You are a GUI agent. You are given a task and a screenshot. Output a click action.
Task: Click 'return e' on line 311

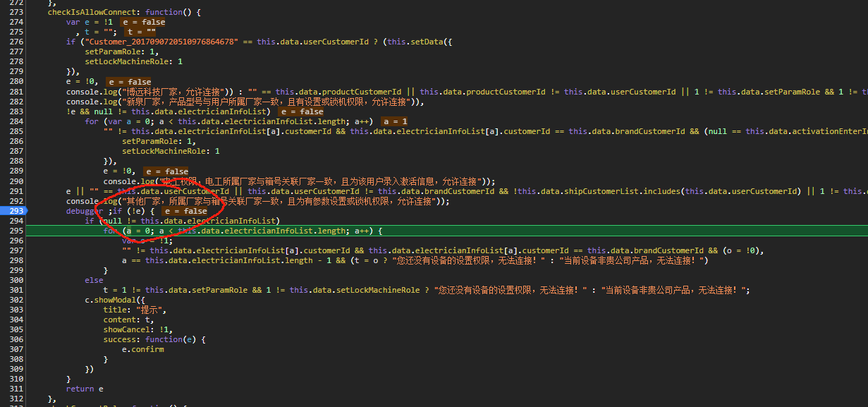85,389
